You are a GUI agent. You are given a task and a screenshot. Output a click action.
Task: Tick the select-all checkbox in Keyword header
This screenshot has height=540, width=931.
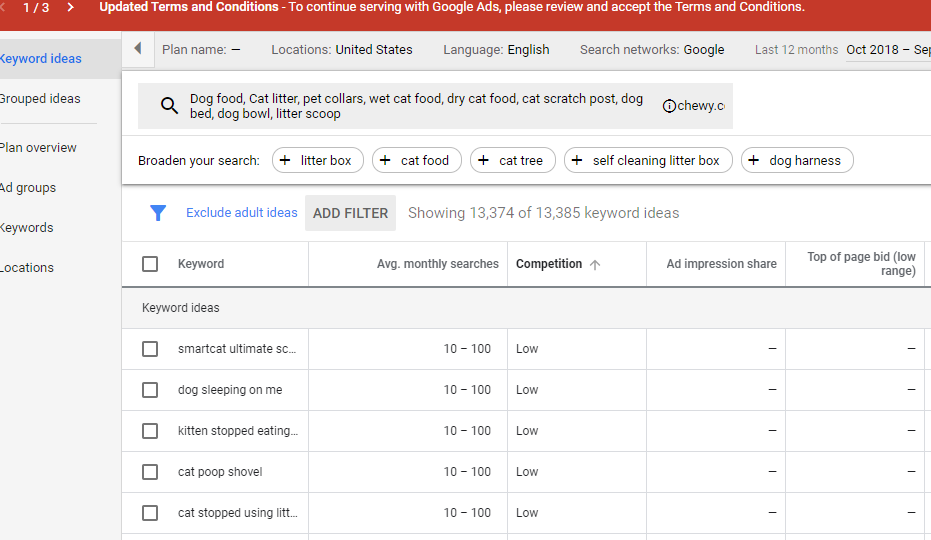pos(150,264)
